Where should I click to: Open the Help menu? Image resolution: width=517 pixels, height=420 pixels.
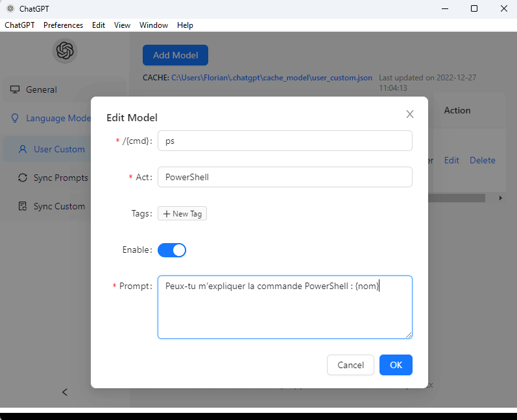click(185, 25)
